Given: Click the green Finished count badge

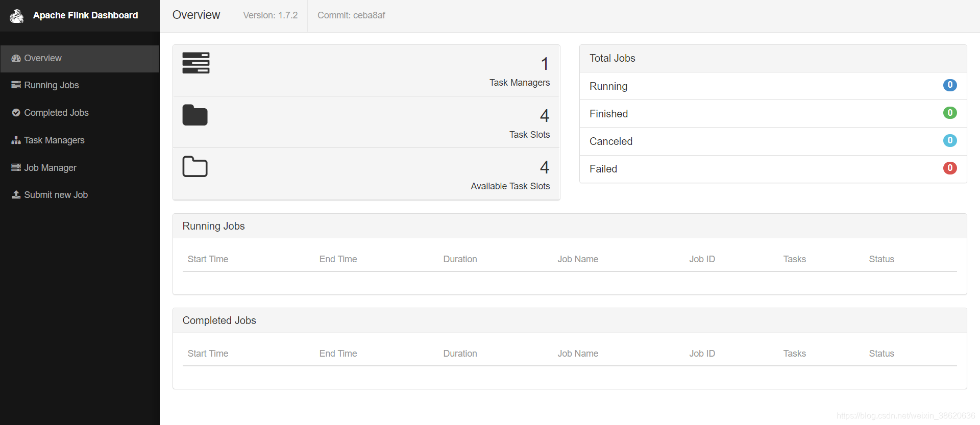Looking at the screenshot, I should (x=950, y=113).
